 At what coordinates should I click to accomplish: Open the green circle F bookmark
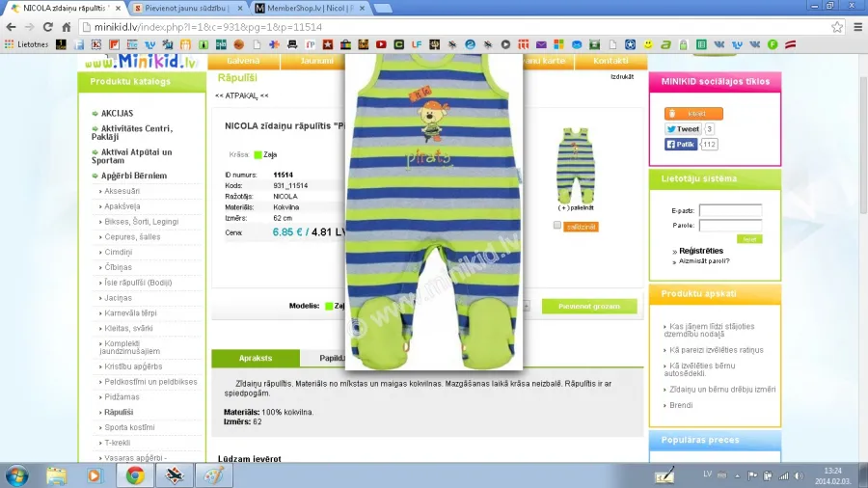tap(773, 44)
